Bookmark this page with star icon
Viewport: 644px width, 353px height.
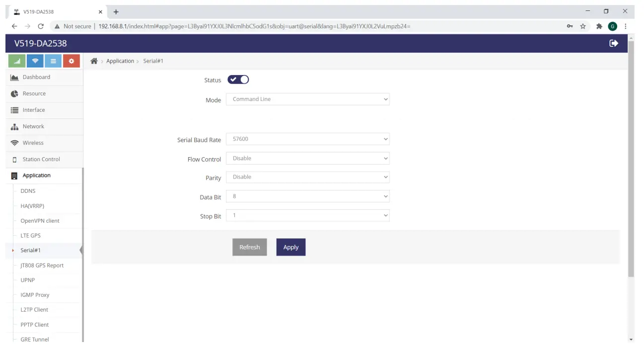pyautogui.click(x=583, y=26)
